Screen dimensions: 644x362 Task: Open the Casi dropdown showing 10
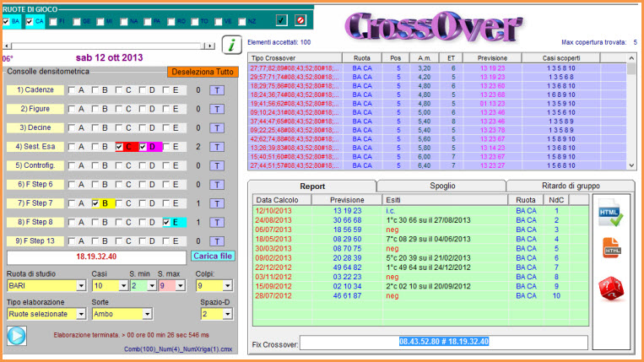click(123, 286)
